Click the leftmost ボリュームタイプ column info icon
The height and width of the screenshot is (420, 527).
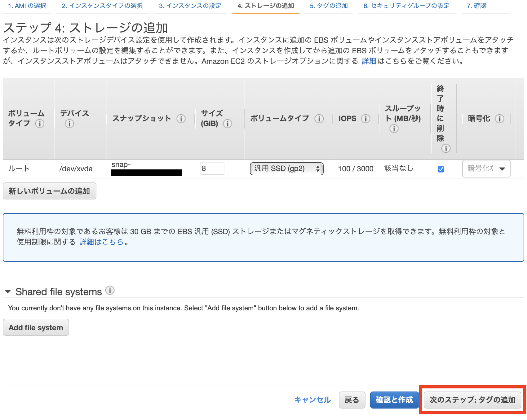pyautogui.click(x=39, y=124)
